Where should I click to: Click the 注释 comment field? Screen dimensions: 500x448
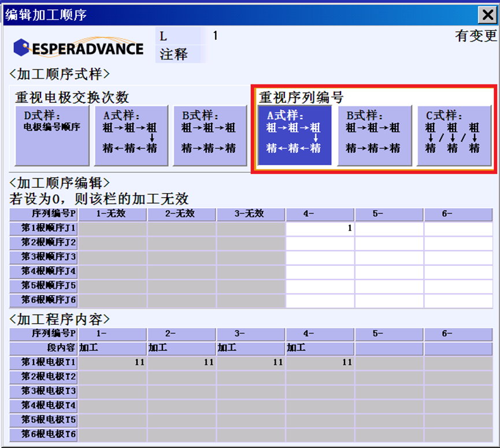pos(347,54)
